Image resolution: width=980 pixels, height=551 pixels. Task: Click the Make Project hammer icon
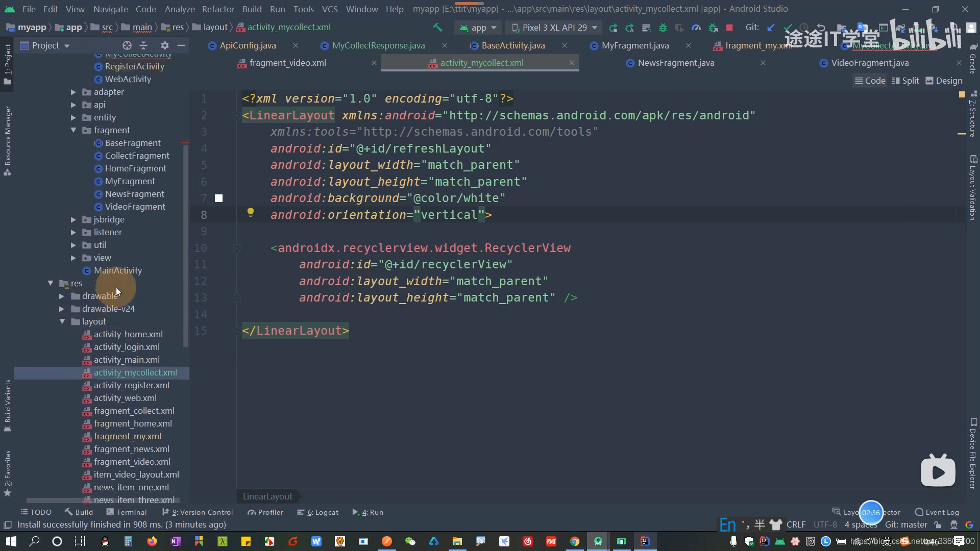(437, 28)
